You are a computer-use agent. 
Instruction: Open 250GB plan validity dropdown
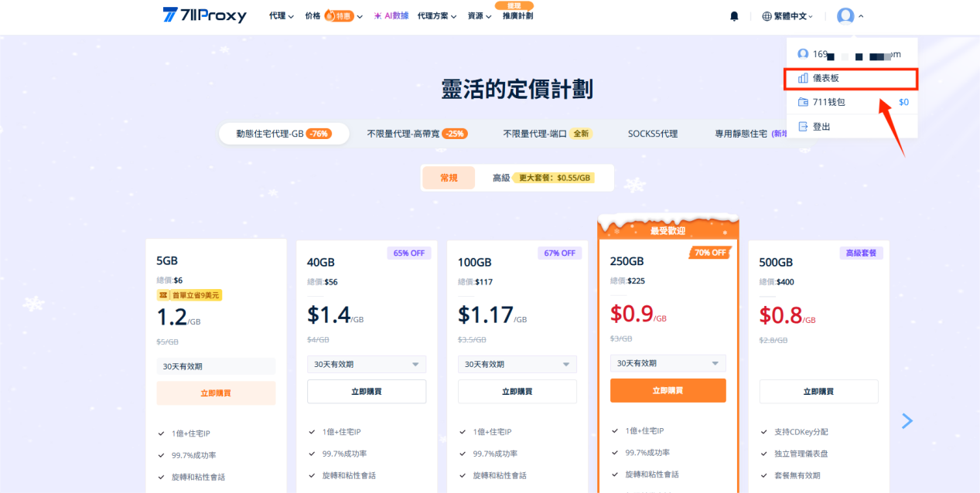(668, 363)
